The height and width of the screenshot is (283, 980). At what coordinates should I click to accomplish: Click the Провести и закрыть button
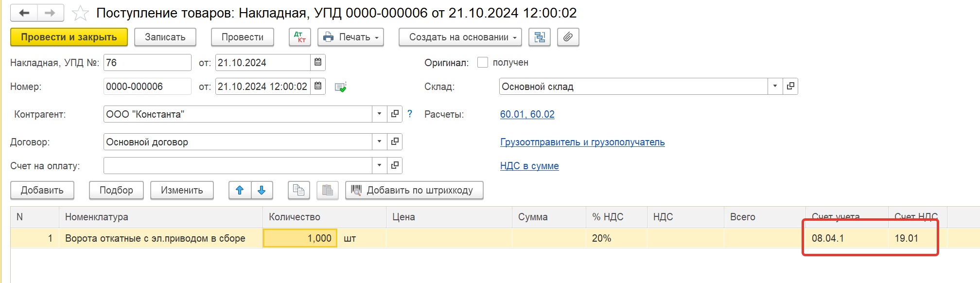69,37
